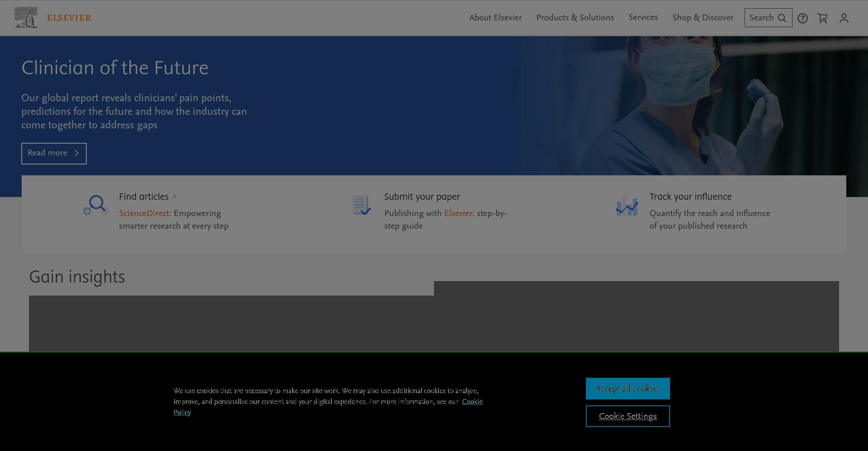Click the magnifying glass Find articles icon

pos(96,205)
